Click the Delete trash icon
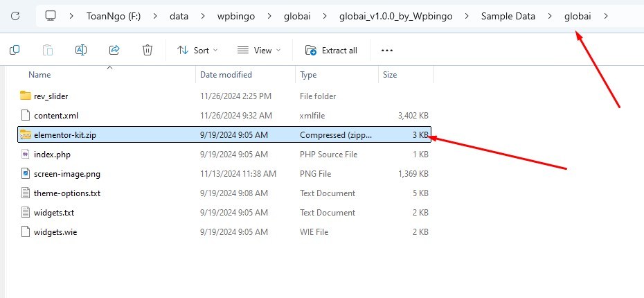Screen dimensions: 644x298 pyautogui.click(x=147, y=50)
